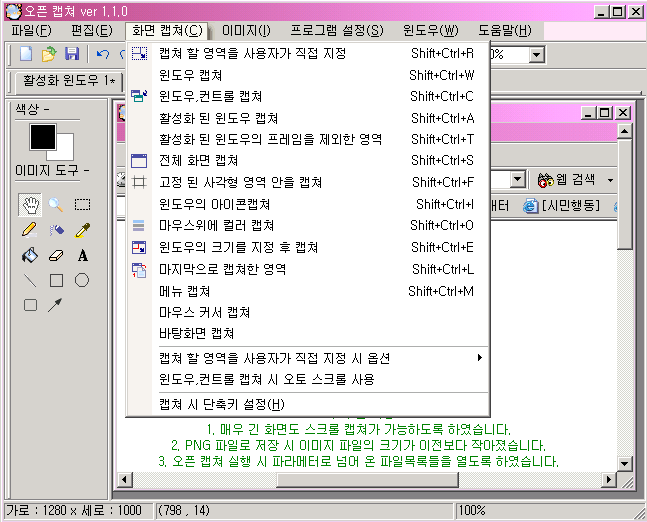Select the Text tool

click(x=82, y=255)
